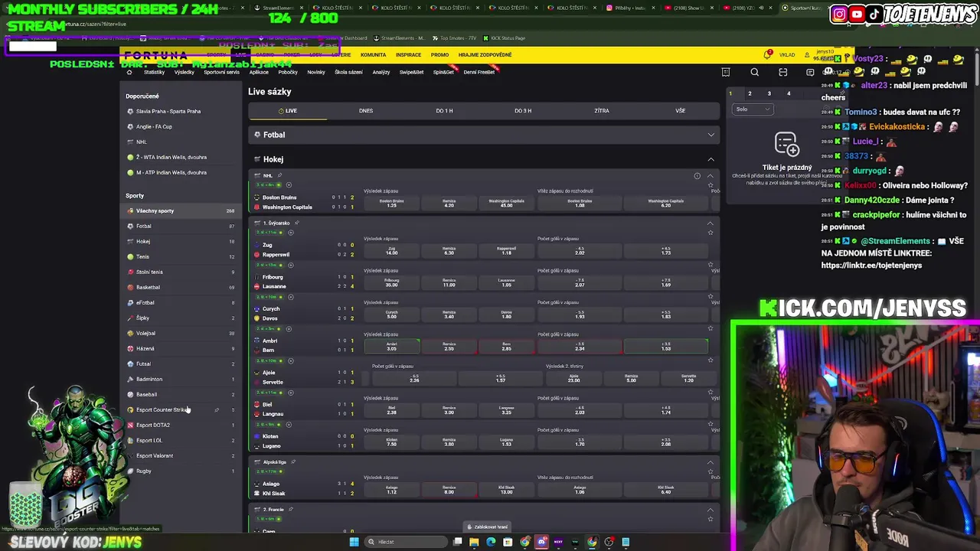Select the VŠE filter tab
980x551 pixels.
[x=680, y=111]
